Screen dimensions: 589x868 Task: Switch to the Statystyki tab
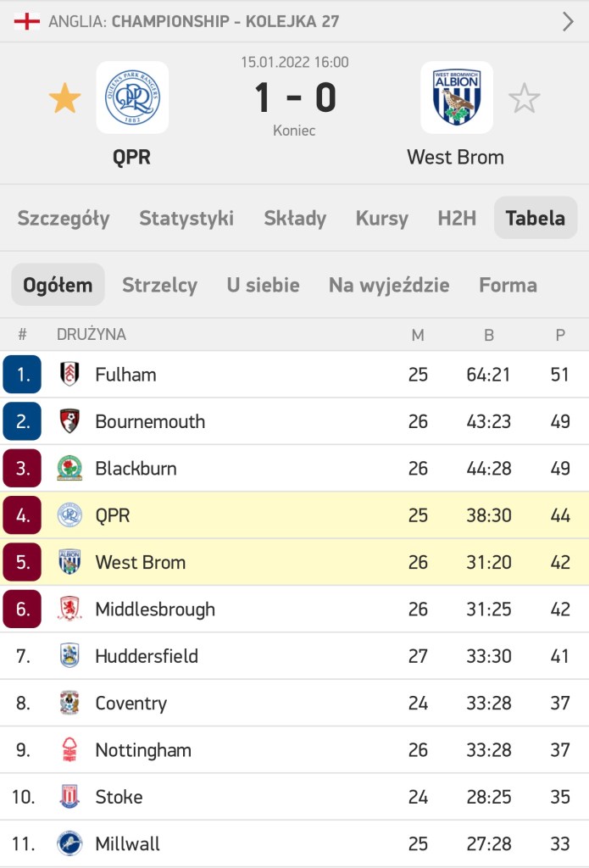click(186, 218)
